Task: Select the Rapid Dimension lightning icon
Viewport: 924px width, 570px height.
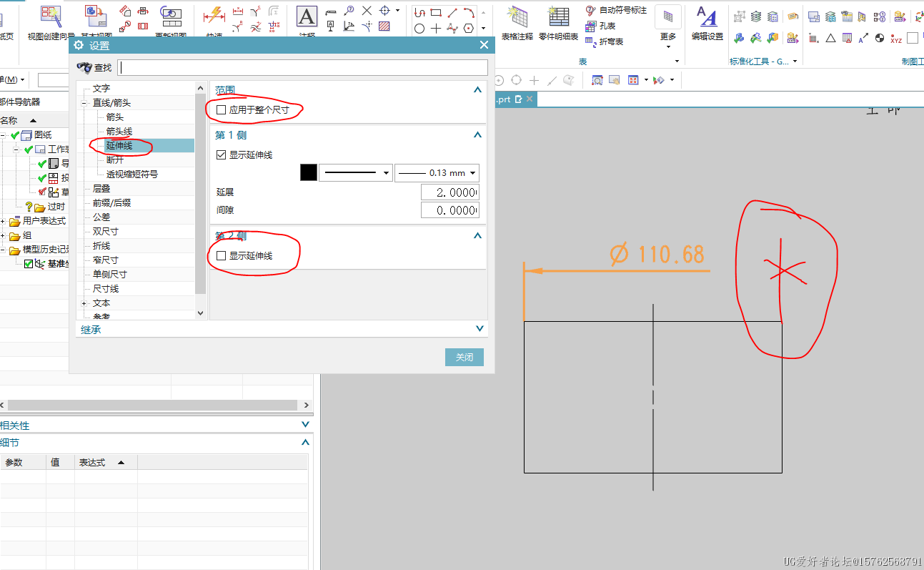Action: tap(214, 16)
